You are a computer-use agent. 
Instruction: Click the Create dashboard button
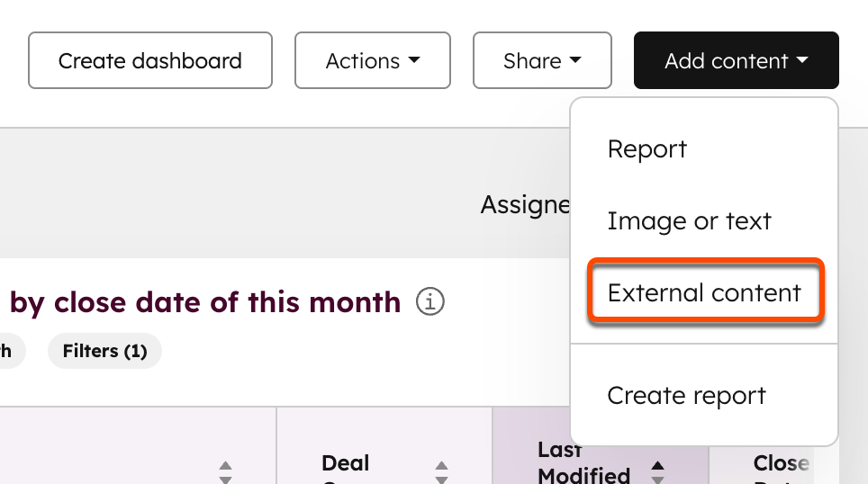[x=150, y=60]
